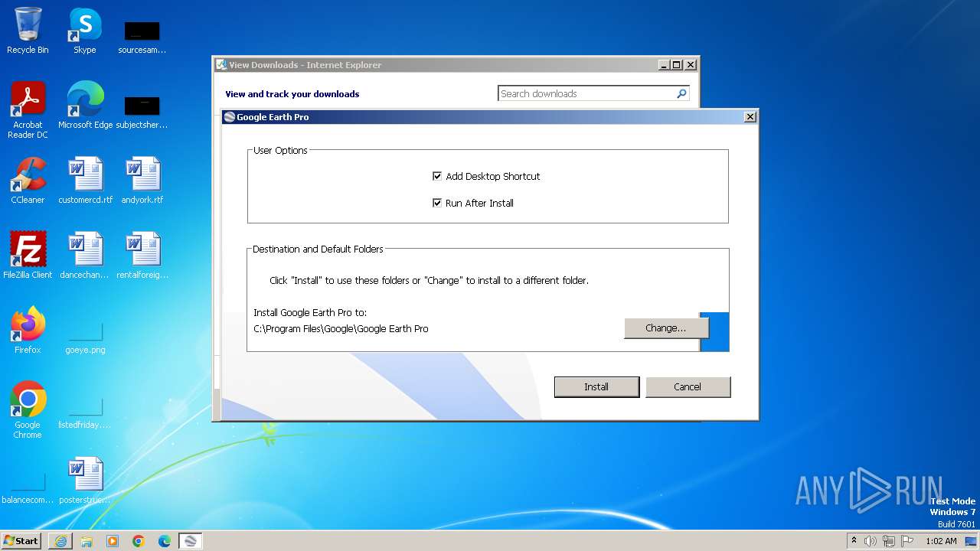The width and height of the screenshot is (980, 551).
Task: Launch Google Chrome desktop shortcut
Action: [x=28, y=410]
